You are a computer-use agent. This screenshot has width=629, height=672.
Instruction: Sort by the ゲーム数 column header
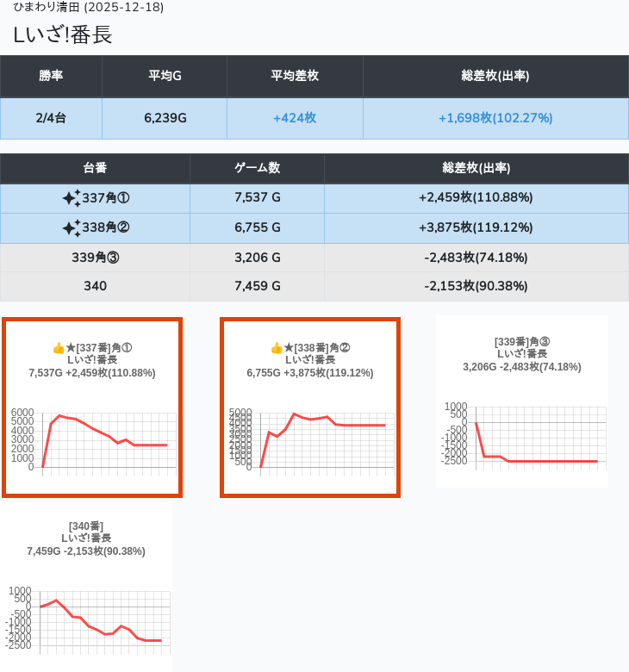pyautogui.click(x=257, y=168)
